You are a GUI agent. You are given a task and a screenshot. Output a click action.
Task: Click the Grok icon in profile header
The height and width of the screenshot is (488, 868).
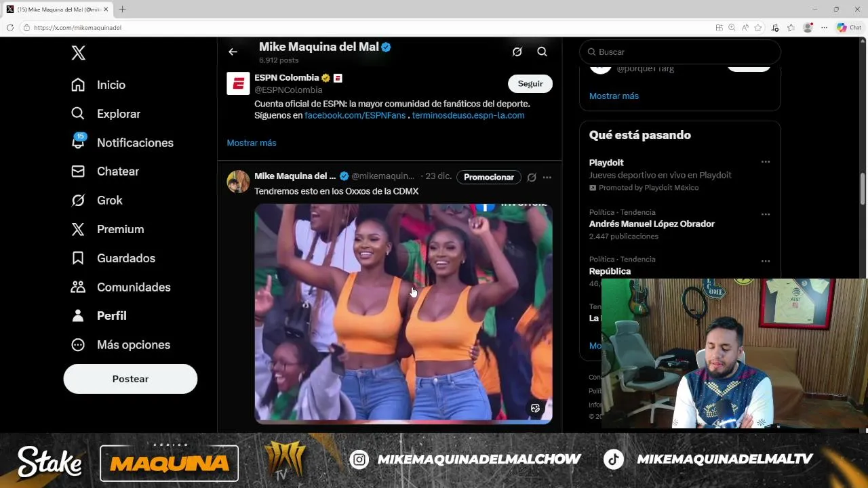point(517,52)
